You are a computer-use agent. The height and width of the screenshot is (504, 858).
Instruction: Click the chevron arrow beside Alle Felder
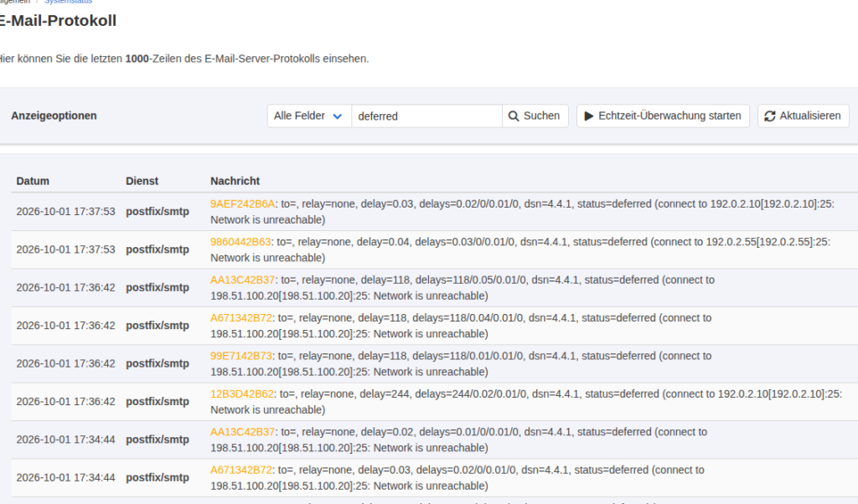(338, 116)
